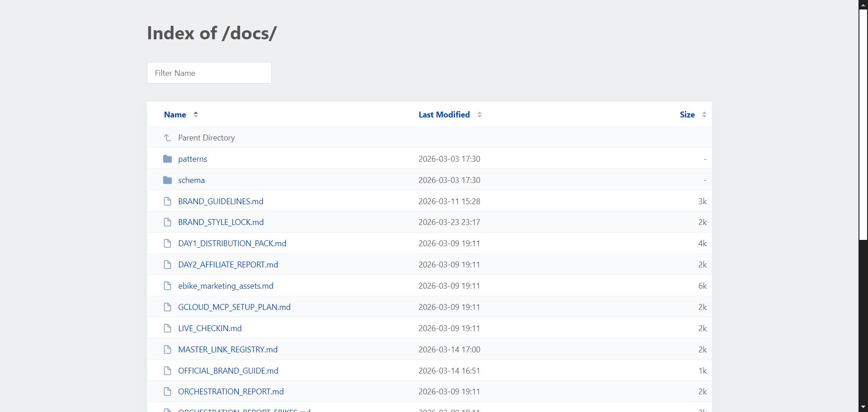Open the GCLOUD_MCP_SETUP_PLAN.md link

tap(234, 307)
